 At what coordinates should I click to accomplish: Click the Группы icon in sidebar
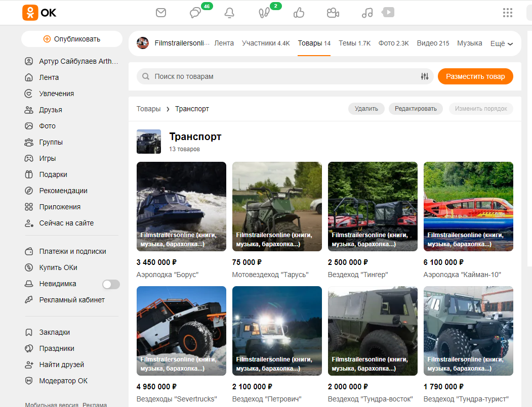(29, 143)
